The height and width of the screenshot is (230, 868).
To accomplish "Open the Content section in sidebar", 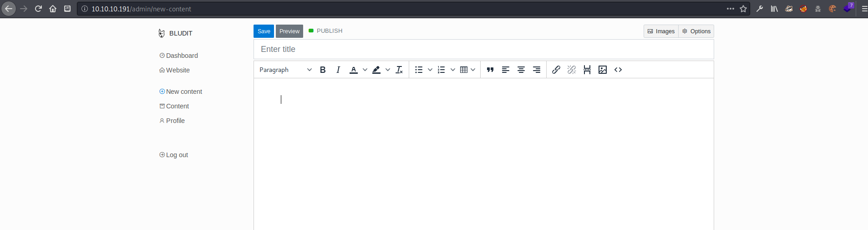I will point(177,106).
